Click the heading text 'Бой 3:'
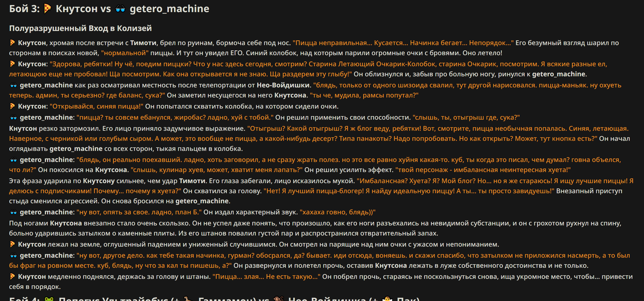 24,9
